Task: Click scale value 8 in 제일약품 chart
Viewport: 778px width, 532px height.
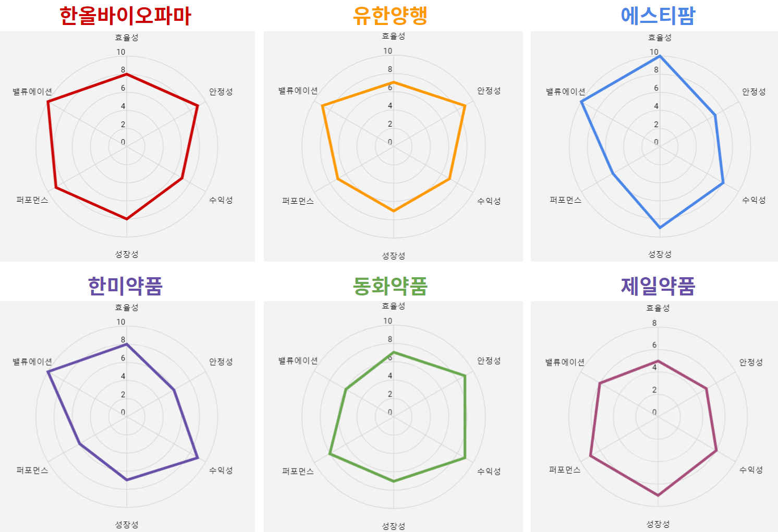Action: 654,323
